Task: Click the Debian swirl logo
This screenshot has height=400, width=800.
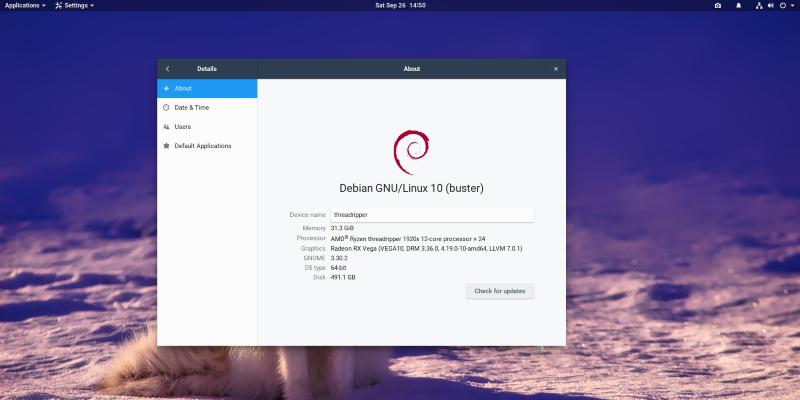Action: coord(411,152)
